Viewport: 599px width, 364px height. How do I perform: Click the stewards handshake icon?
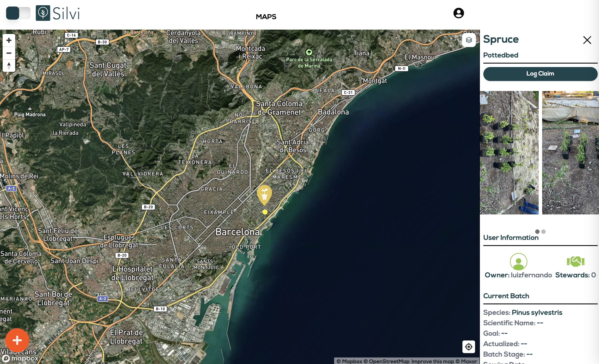pyautogui.click(x=575, y=261)
